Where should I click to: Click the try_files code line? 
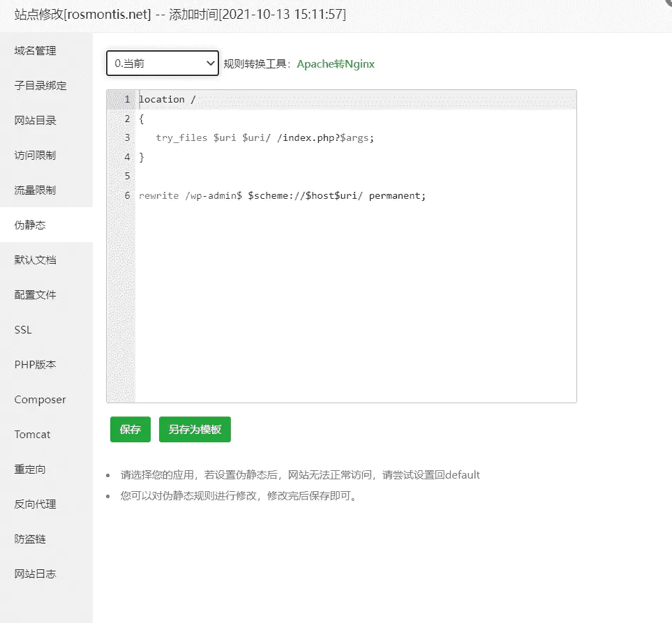click(x=265, y=138)
